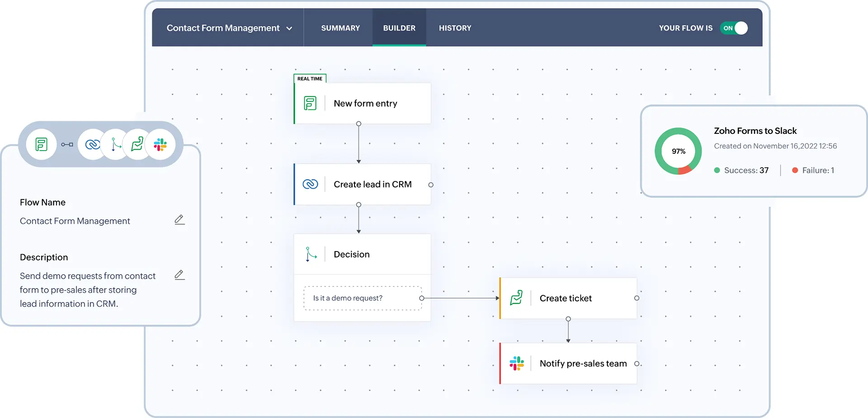Screen dimensions: 868x418
Task: Click the REAL TIME tag on the trigger
Action: (x=310, y=78)
